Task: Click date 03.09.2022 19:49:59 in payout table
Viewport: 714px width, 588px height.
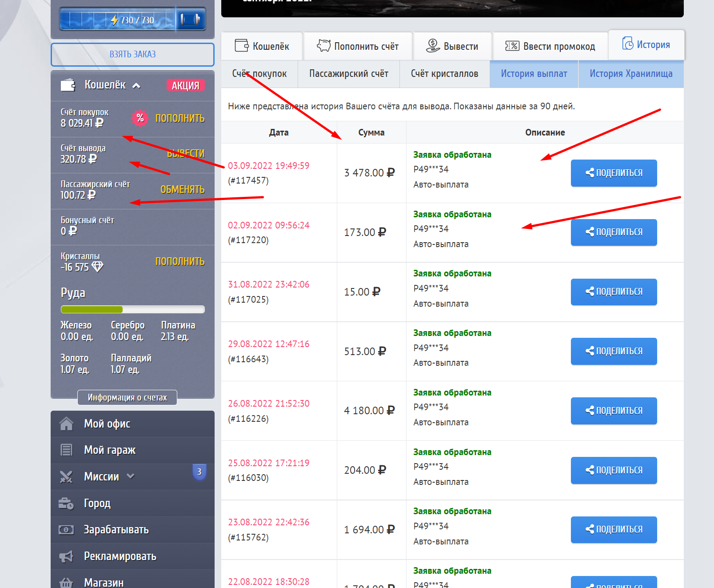Action: tap(268, 166)
